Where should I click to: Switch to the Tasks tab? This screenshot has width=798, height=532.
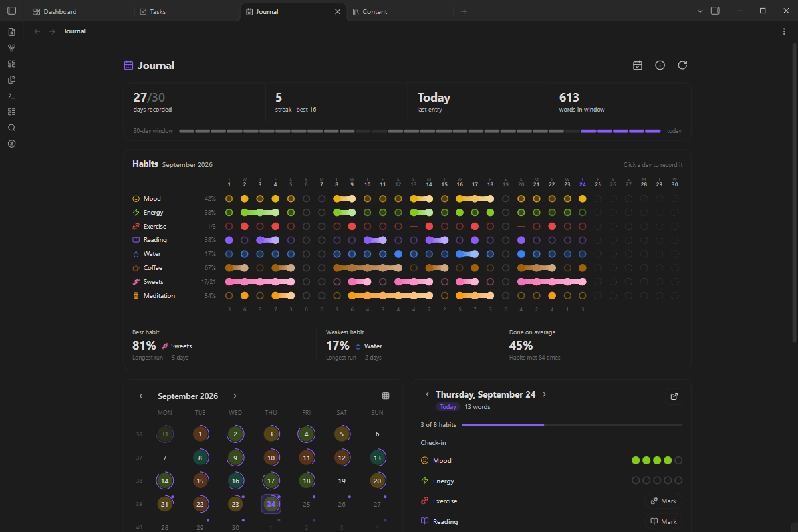click(186, 11)
